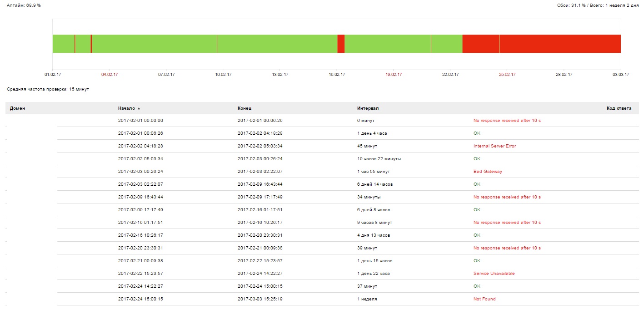Click the timeline date label 01.02.17
Screen dimensions: 644x310
(53, 75)
